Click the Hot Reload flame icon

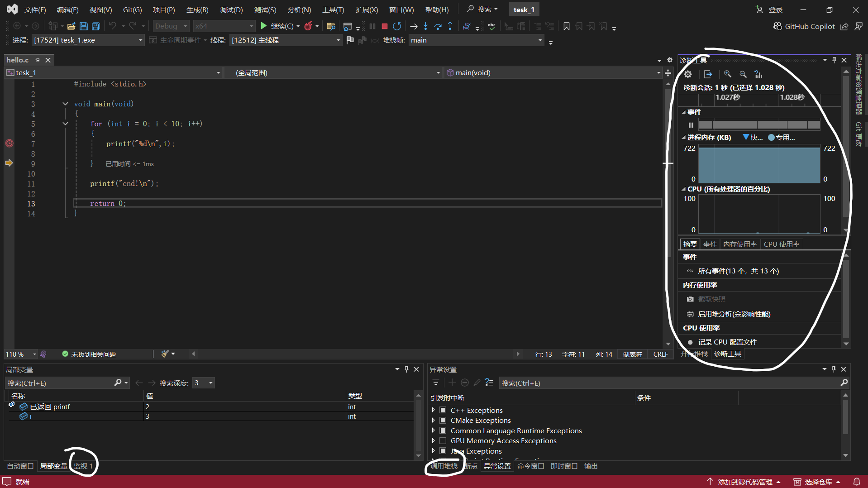point(308,26)
